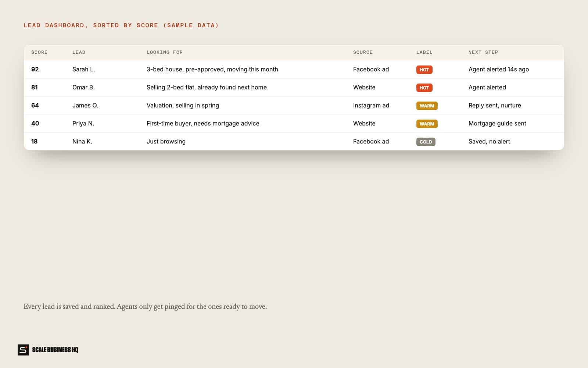Screen dimensions: 588x368
Task: Click the LEAD column header
Action: (79, 52)
